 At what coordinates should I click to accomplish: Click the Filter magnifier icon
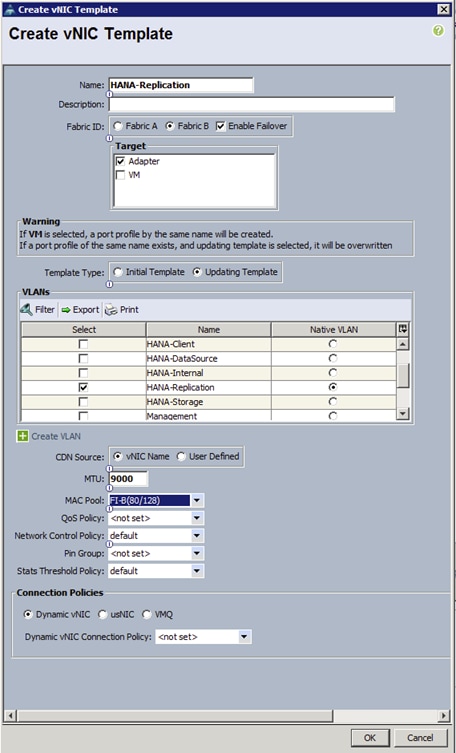pos(26,310)
